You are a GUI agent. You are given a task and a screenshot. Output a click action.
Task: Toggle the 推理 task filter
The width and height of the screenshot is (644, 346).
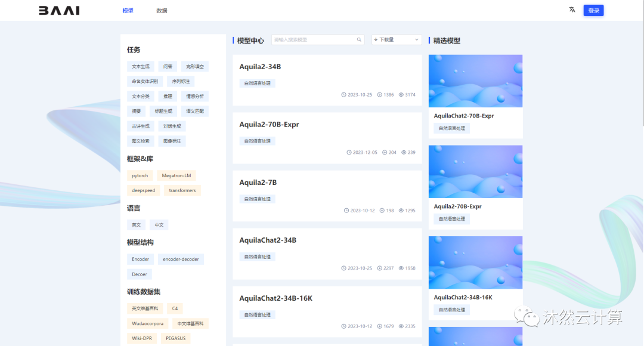coord(168,97)
